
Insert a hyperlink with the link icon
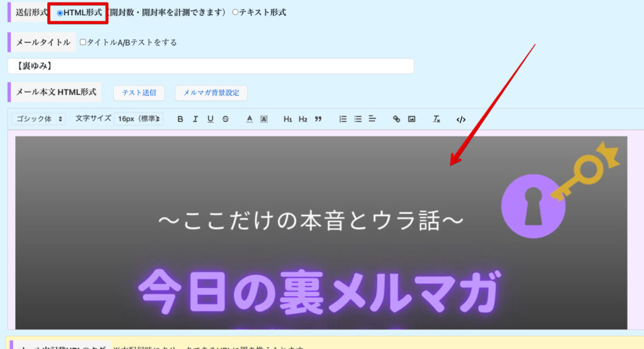point(396,119)
